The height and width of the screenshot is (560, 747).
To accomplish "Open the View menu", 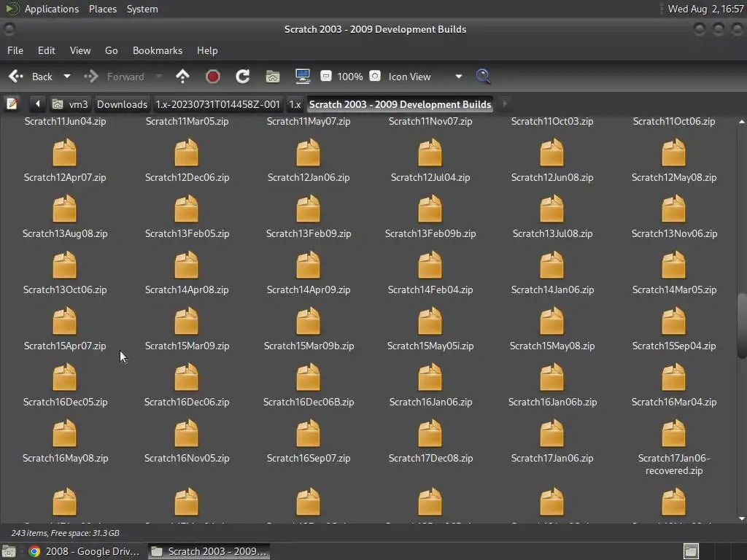I will click(x=80, y=50).
